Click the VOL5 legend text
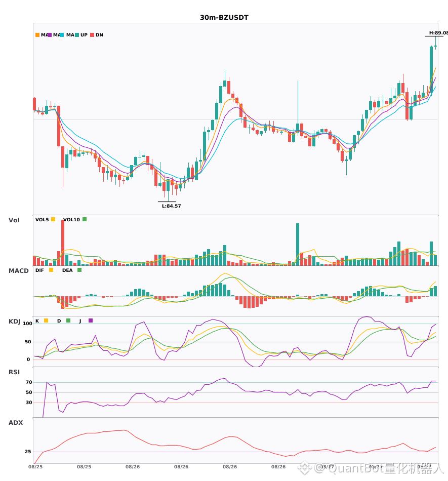Image resolution: width=448 pixels, height=481 pixels. [x=42, y=220]
